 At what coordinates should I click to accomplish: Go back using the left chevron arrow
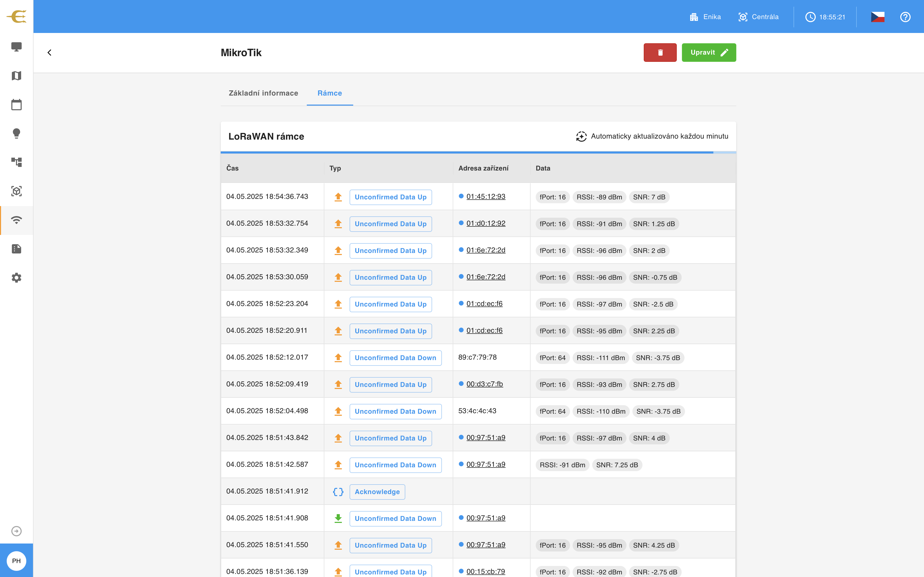point(49,52)
